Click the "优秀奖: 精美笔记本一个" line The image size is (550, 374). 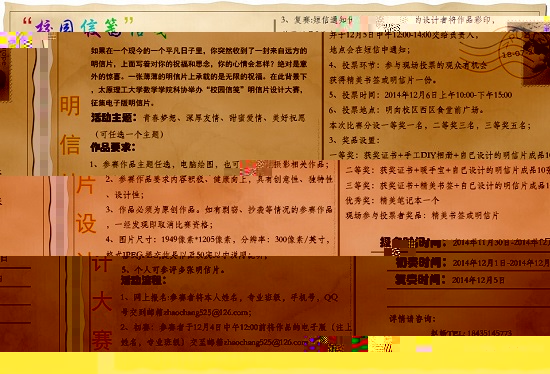pyautogui.click(x=392, y=200)
